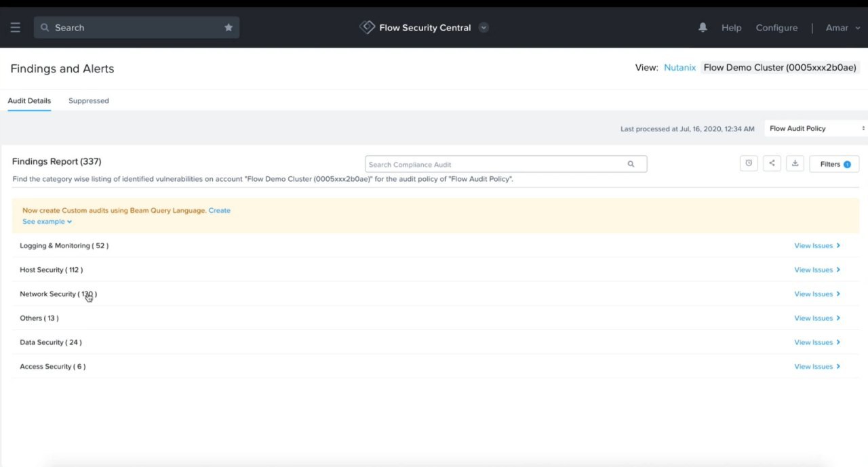The width and height of the screenshot is (868, 467).
Task: Click the share report icon
Action: pyautogui.click(x=772, y=163)
